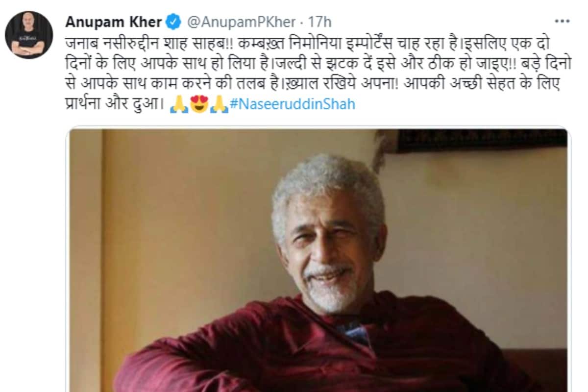
Task: Open the #NaseeruddinShah hashtag
Action: (292, 105)
